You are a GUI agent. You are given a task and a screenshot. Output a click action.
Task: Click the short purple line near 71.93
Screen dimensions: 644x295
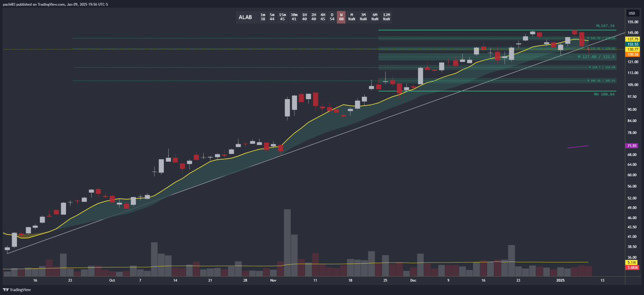[x=578, y=147]
